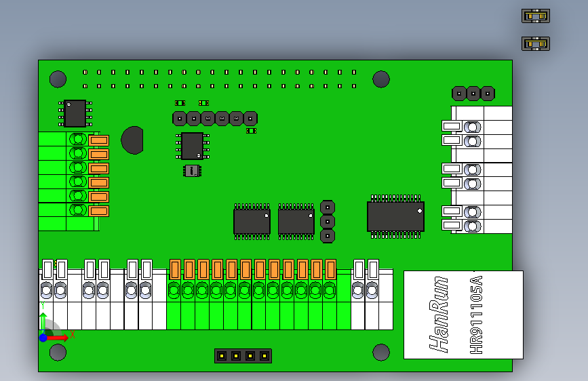Click the first orange lever of the 12-position block
Screen dimensions: 588x381
175,269
